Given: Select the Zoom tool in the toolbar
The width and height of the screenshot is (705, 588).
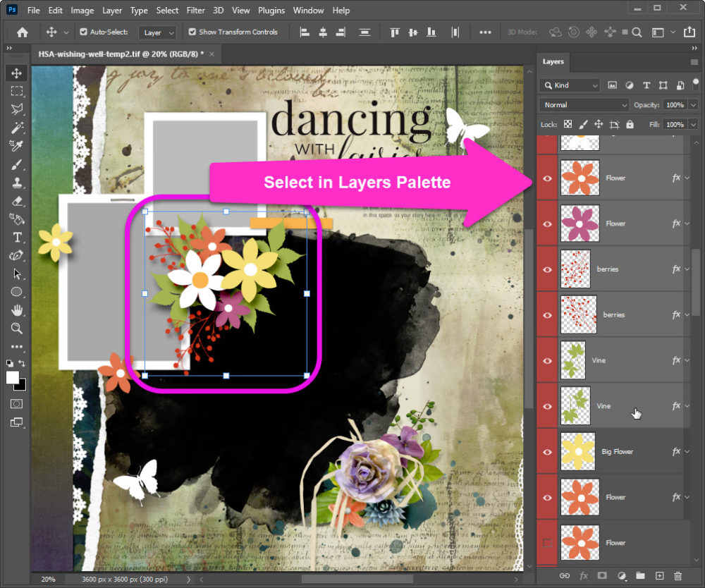Looking at the screenshot, I should pos(17,328).
